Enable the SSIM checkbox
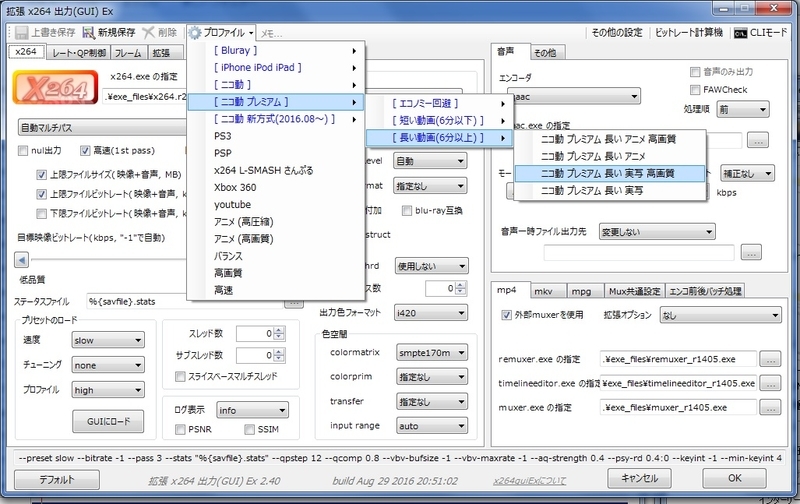Screen dimensions: 800x504 (249, 430)
